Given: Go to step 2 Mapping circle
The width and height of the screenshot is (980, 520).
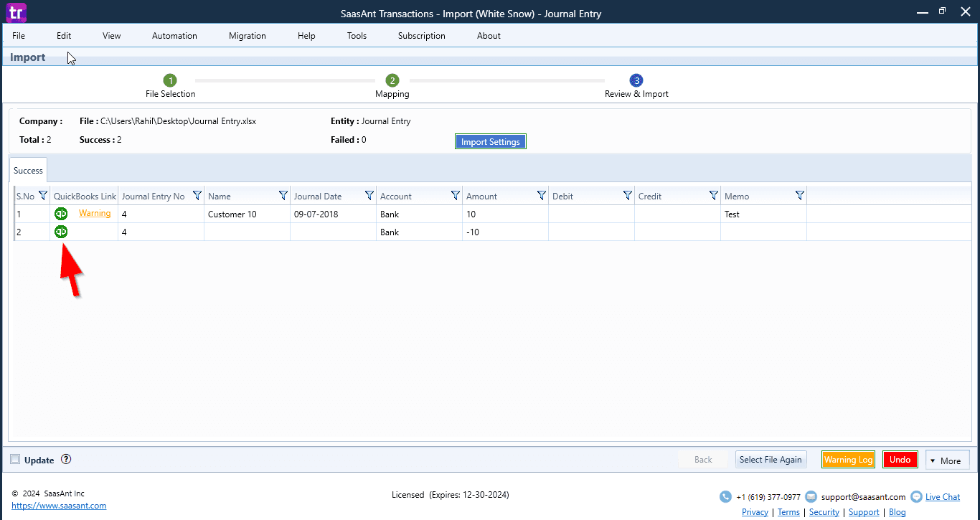Looking at the screenshot, I should pos(392,80).
